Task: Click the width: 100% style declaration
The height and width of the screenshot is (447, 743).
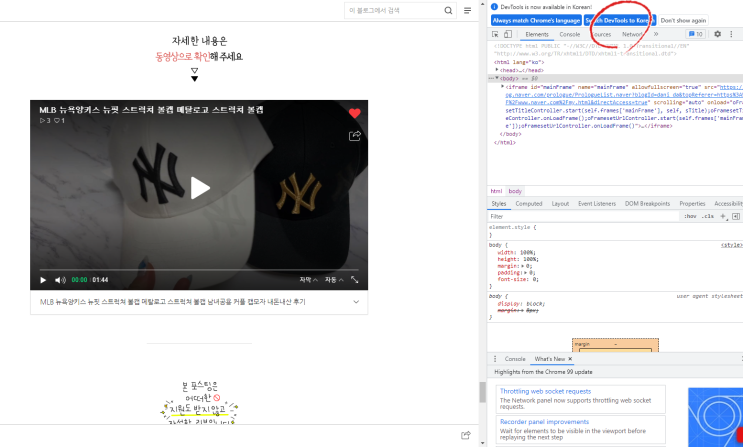Action: coord(517,253)
